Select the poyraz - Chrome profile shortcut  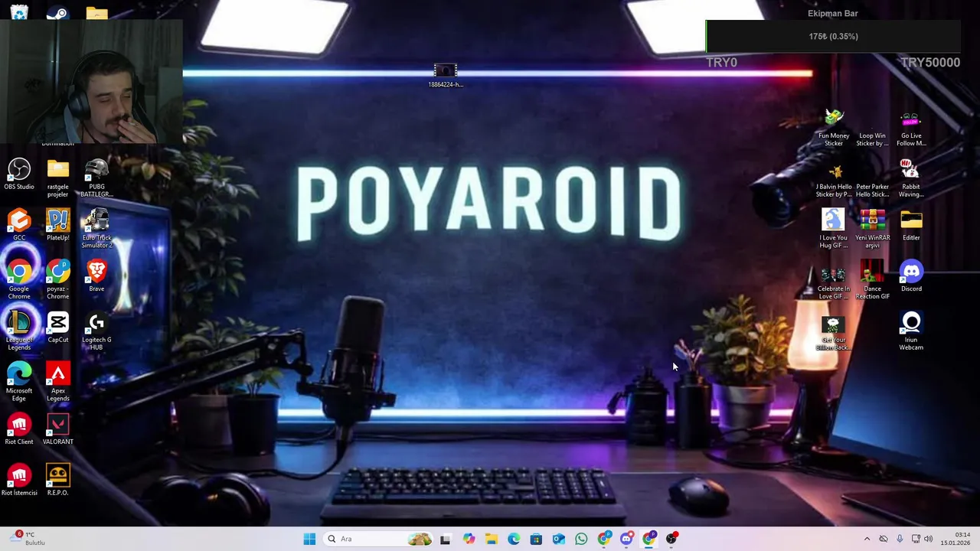(57, 280)
